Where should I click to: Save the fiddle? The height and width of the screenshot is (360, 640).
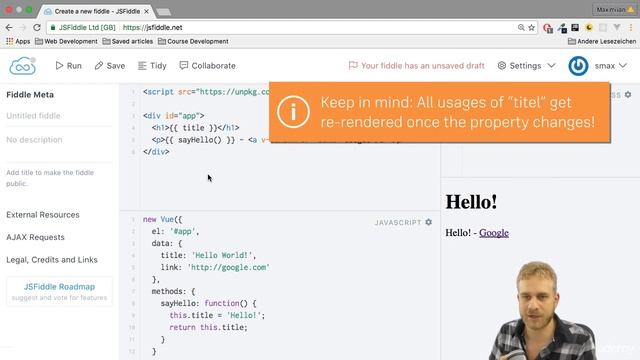pyautogui.click(x=110, y=66)
